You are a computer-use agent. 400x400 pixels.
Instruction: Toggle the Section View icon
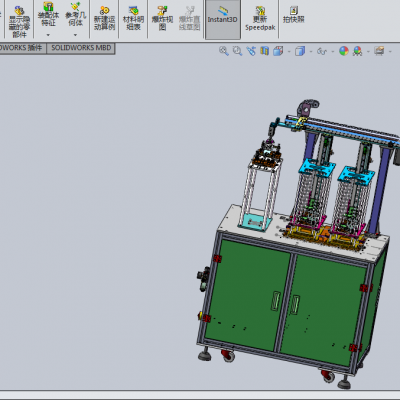pos(264,51)
